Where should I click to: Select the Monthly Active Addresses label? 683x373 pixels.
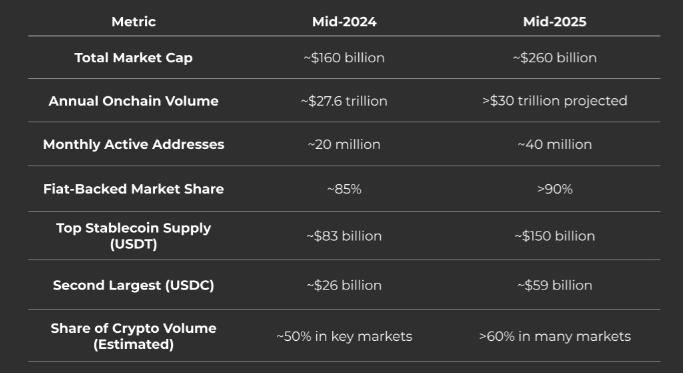click(133, 144)
